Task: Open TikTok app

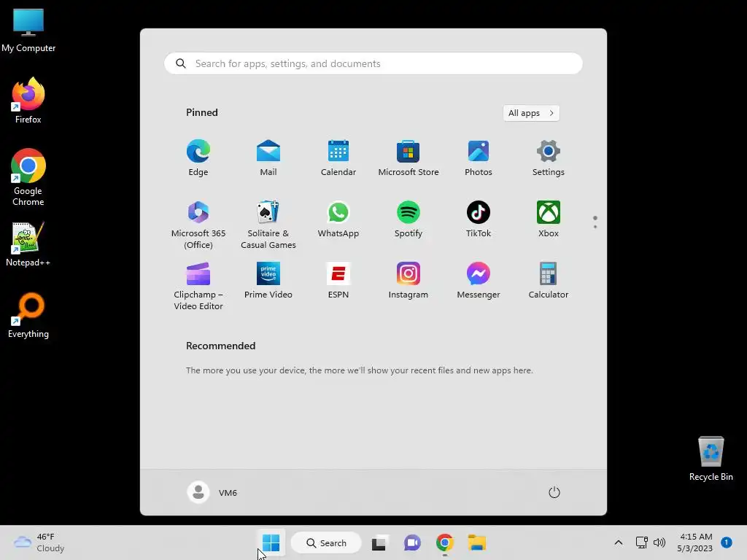Action: 479,219
